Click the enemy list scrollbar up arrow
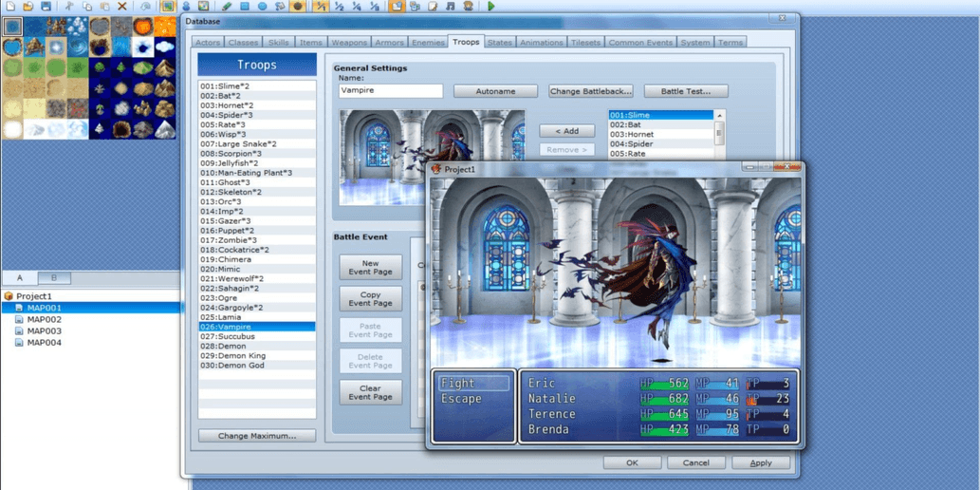980x490 pixels. [719, 115]
